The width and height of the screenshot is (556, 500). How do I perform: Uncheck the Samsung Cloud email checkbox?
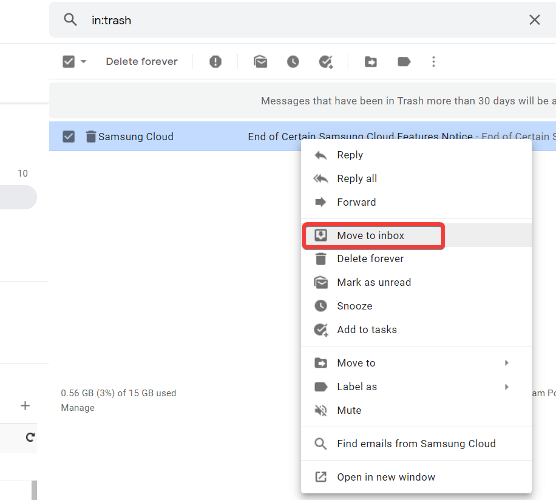pyautogui.click(x=68, y=137)
